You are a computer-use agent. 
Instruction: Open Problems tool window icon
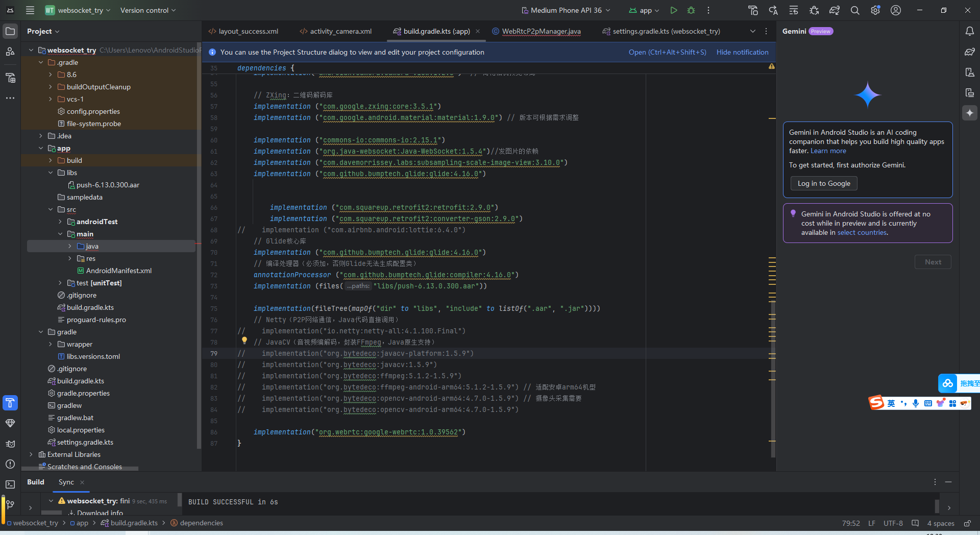[x=10, y=464]
